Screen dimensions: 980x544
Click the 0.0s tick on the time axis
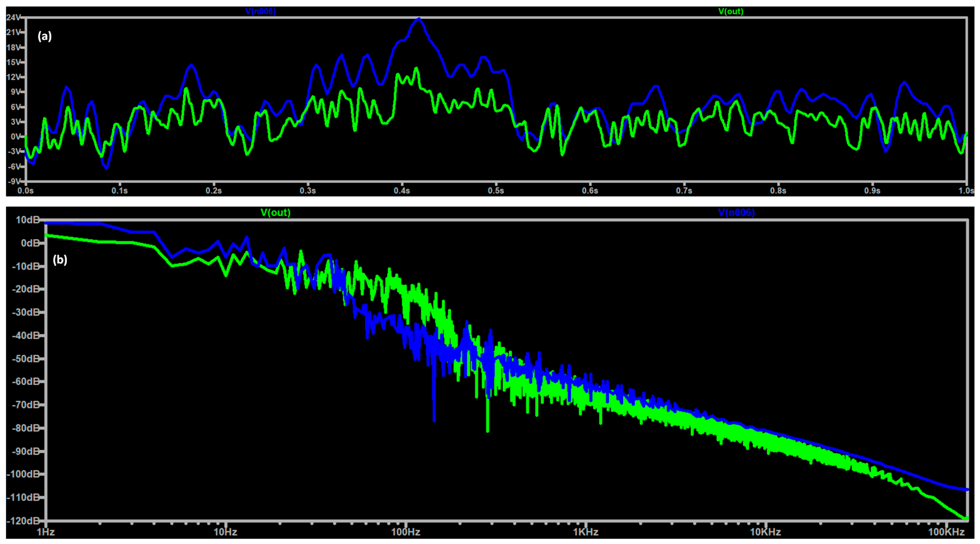point(26,190)
